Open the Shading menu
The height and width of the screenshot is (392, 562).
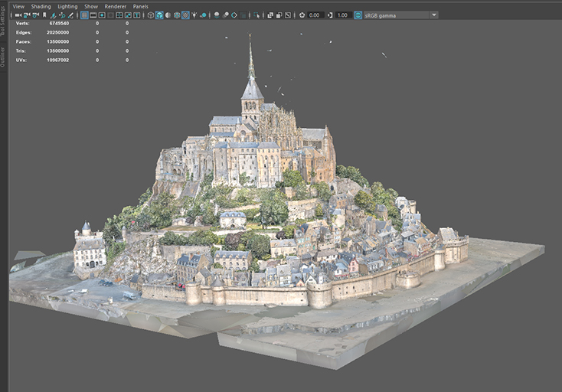click(41, 6)
